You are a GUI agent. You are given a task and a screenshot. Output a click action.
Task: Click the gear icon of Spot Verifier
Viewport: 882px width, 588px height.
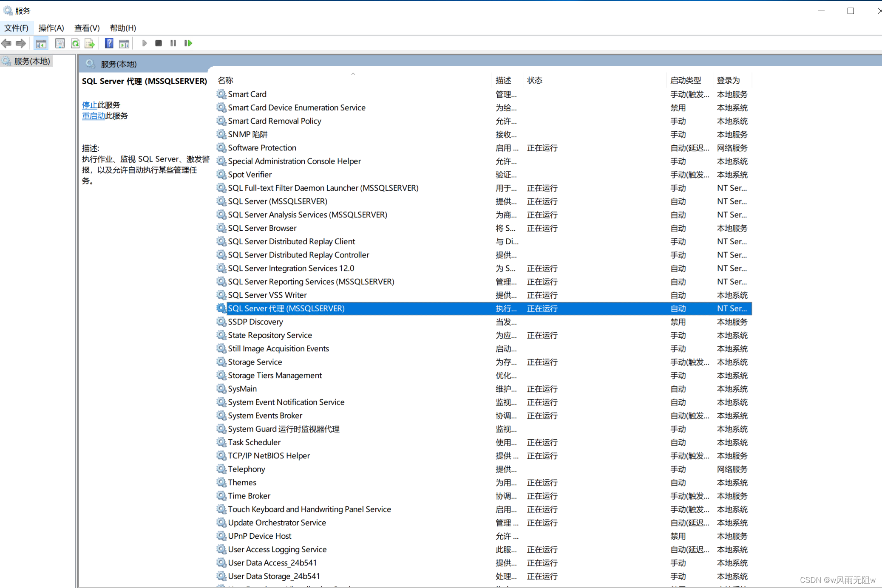[221, 174]
